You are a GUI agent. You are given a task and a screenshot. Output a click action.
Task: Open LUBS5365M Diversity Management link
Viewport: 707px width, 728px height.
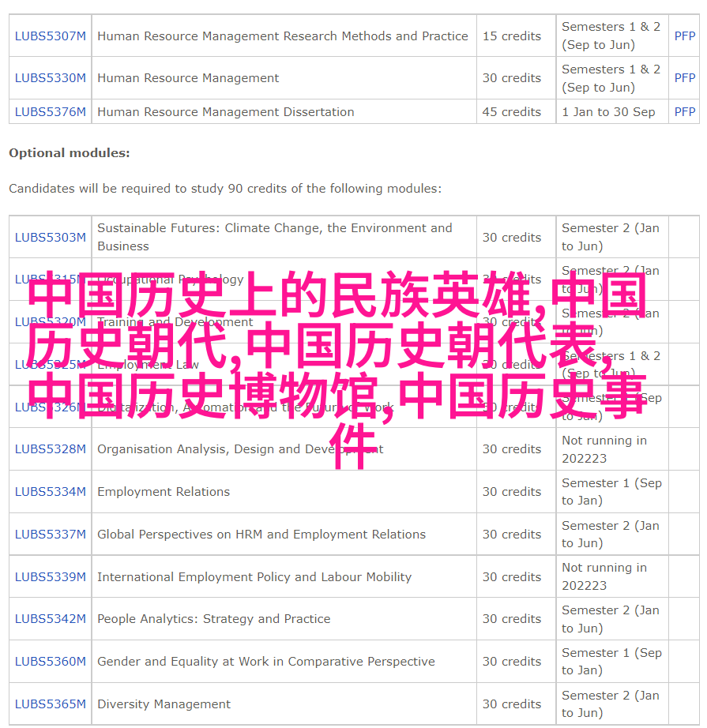click(x=50, y=704)
